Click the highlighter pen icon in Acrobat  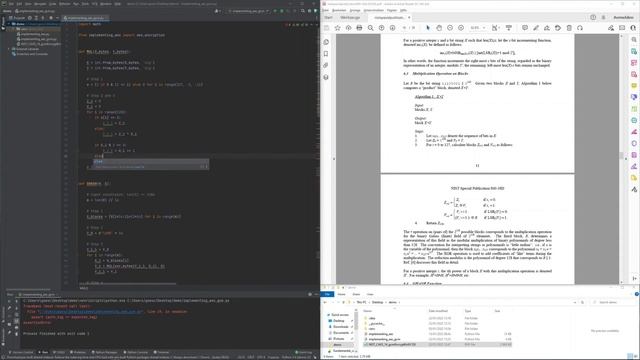[x=536, y=28]
